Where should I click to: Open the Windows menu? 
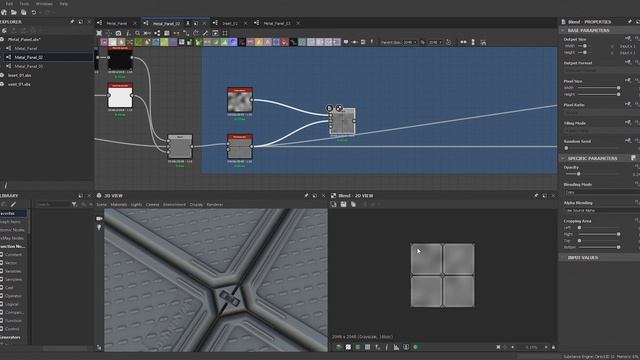44,4
